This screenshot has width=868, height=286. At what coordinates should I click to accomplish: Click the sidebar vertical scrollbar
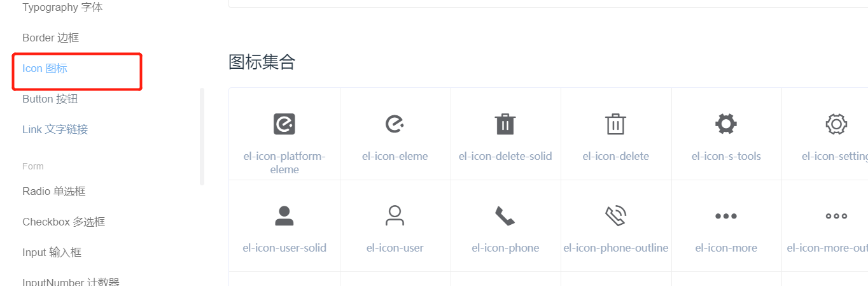(x=202, y=136)
